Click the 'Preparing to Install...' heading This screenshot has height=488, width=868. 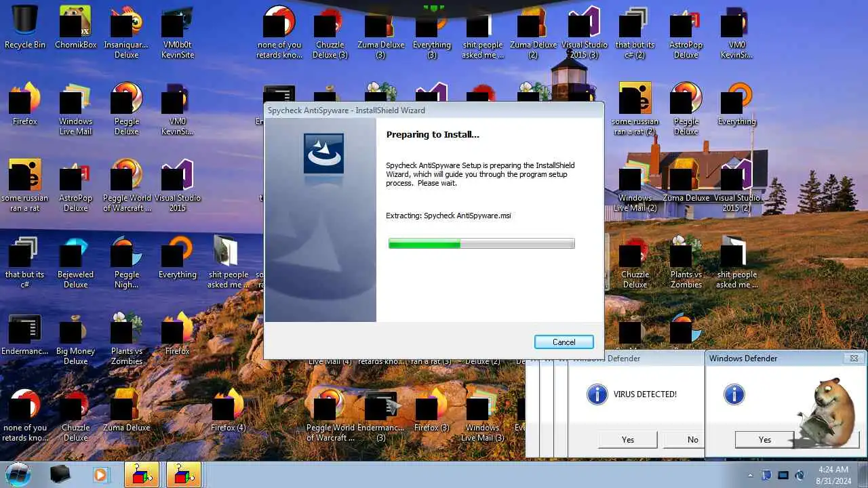tap(433, 134)
